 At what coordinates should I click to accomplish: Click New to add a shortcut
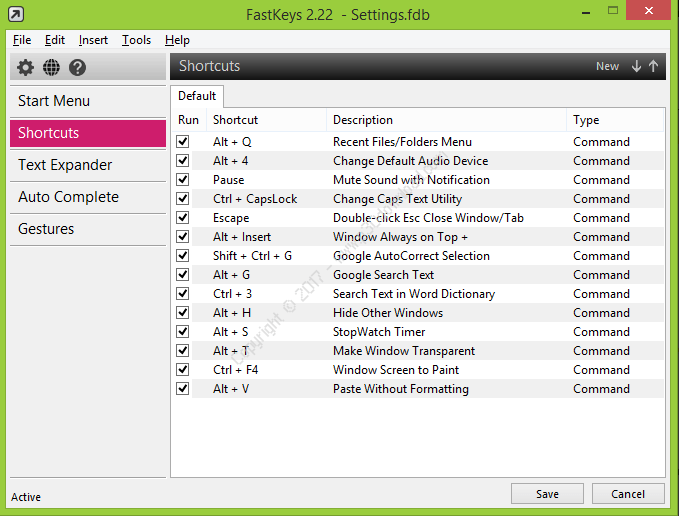607,66
